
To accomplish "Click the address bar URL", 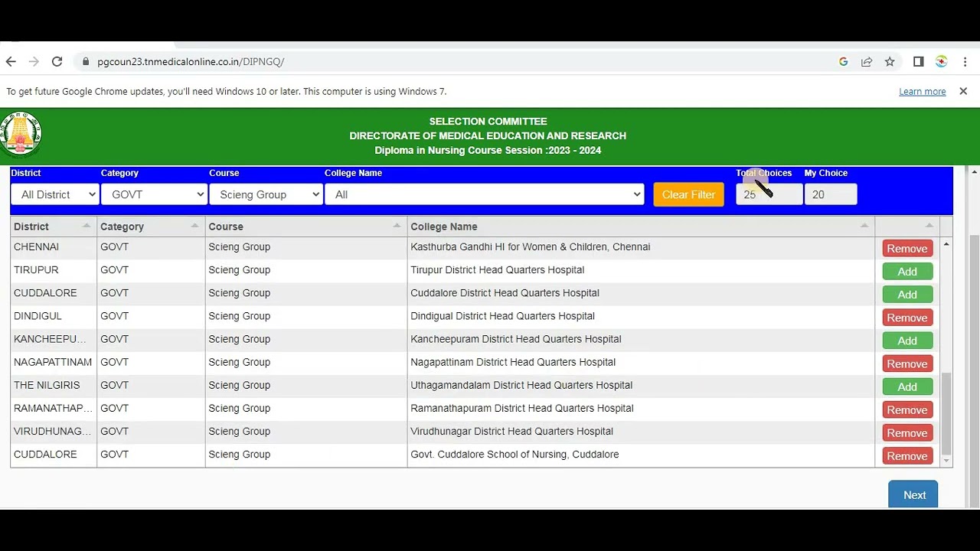I will click(191, 62).
